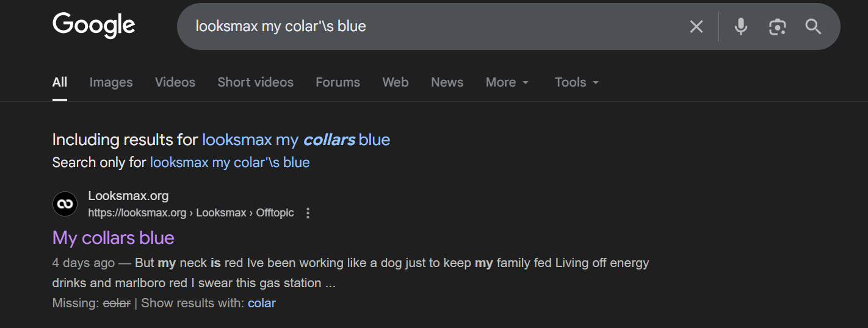Start voice search with microphone icon
The width and height of the screenshot is (868, 328).
point(740,27)
